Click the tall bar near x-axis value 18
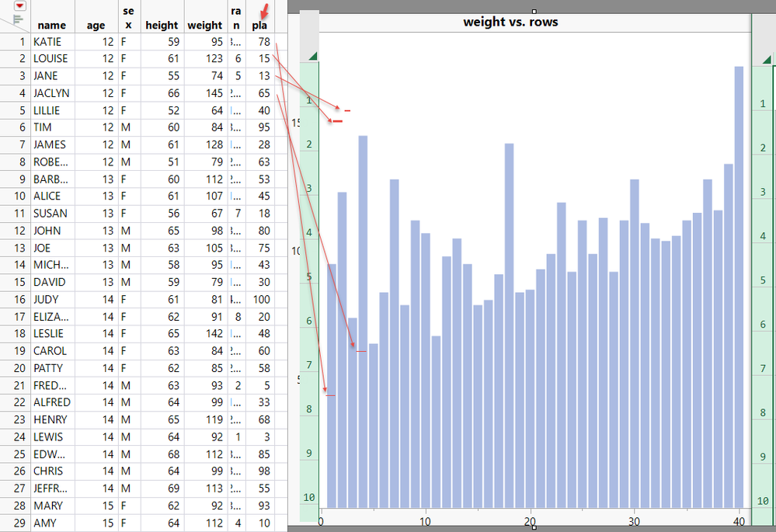 510,325
